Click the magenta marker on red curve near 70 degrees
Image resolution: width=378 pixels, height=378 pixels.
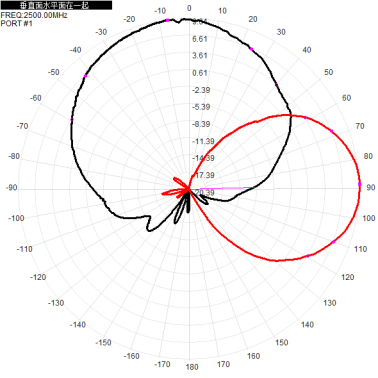click(x=331, y=131)
